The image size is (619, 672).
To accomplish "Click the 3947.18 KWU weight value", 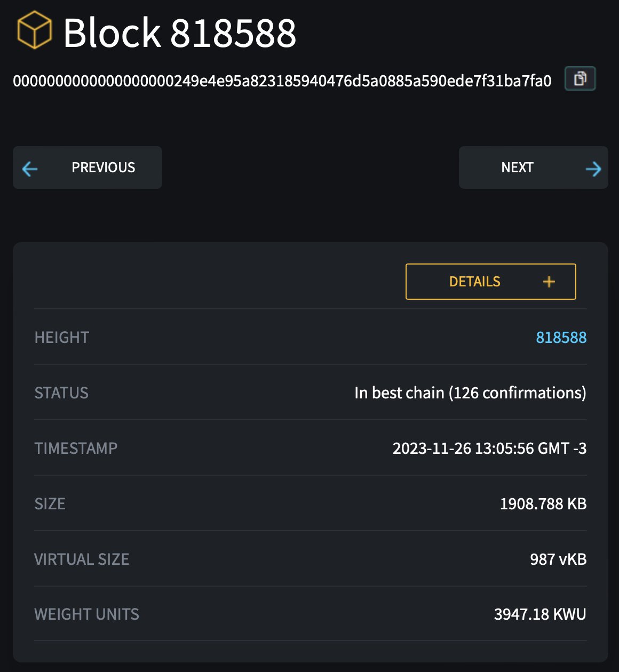I will [539, 614].
